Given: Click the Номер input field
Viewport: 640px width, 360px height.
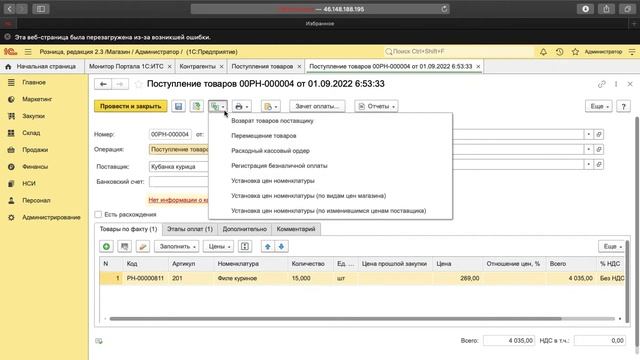Looking at the screenshot, I should pyautogui.click(x=170, y=134).
